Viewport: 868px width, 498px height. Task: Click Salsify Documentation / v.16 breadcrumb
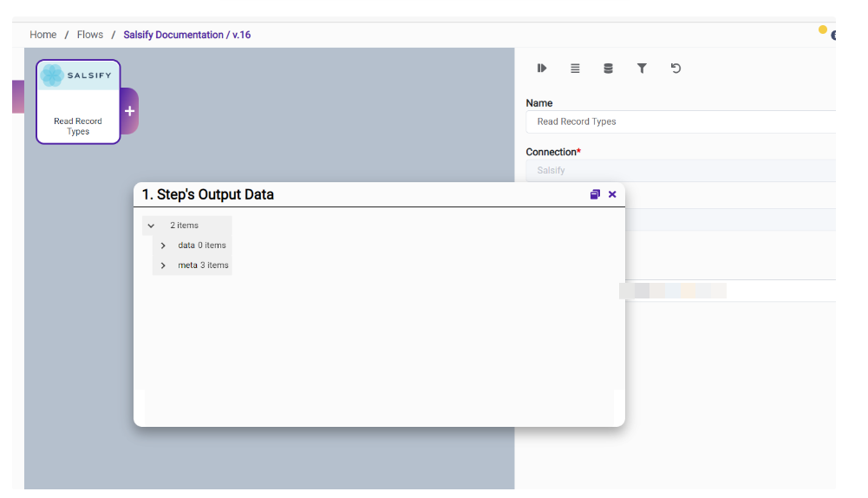[187, 35]
